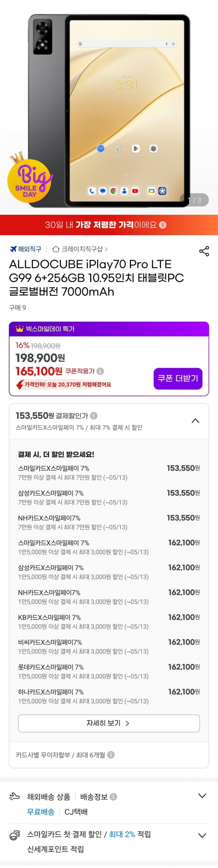Open the 크레이지직구샵 seller store link
Screen dimensions: 218x868
click(x=80, y=249)
